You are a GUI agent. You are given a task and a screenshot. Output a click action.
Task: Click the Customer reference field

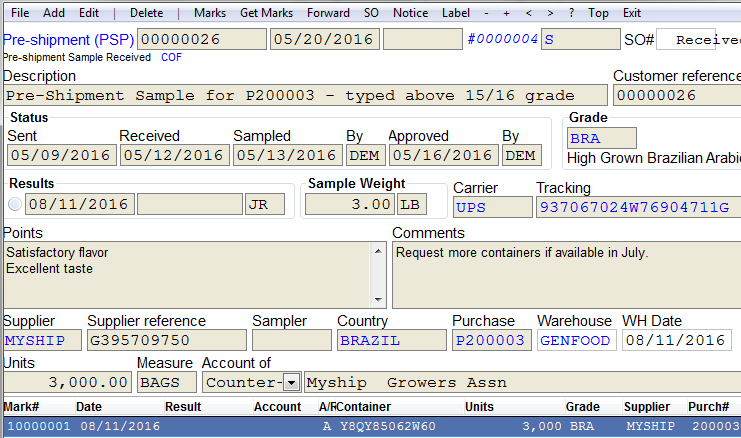coord(677,95)
